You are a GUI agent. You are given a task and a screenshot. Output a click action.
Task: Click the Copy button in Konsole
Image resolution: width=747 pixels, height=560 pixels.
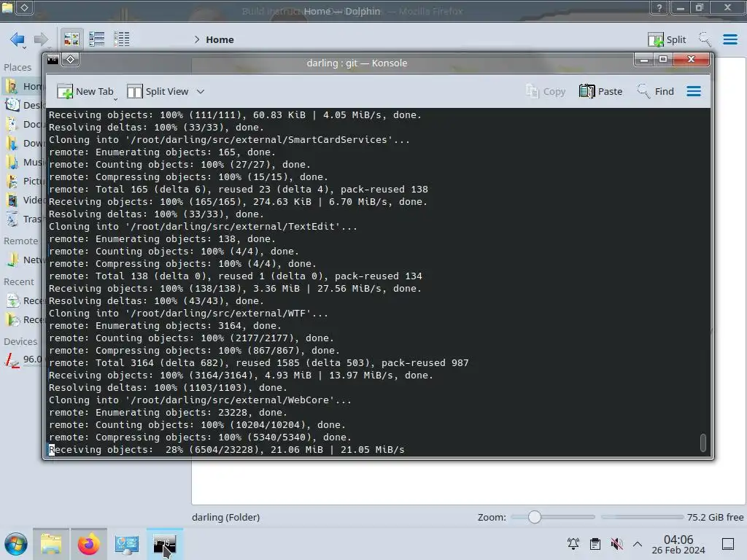(546, 91)
